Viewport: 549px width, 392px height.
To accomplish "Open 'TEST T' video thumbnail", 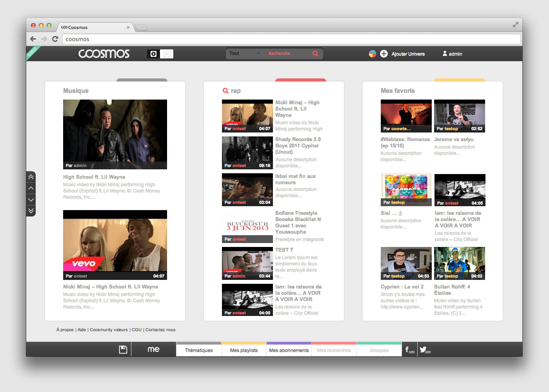I will point(247,263).
